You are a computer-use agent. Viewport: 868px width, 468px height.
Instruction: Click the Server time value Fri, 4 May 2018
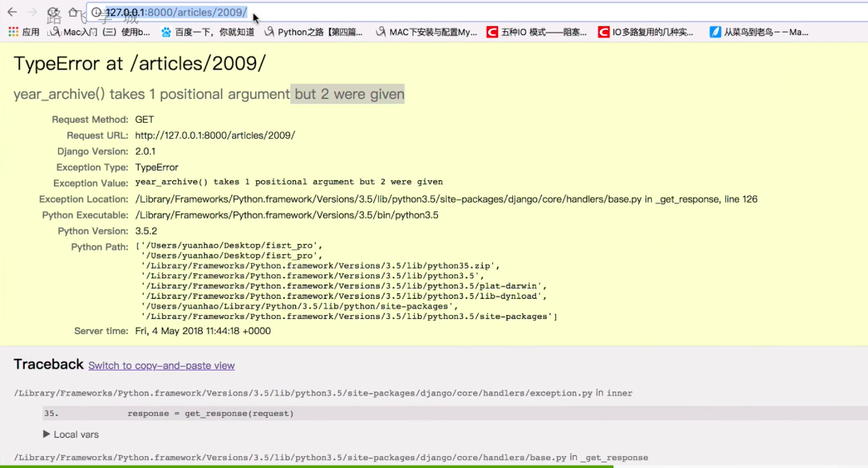point(203,331)
